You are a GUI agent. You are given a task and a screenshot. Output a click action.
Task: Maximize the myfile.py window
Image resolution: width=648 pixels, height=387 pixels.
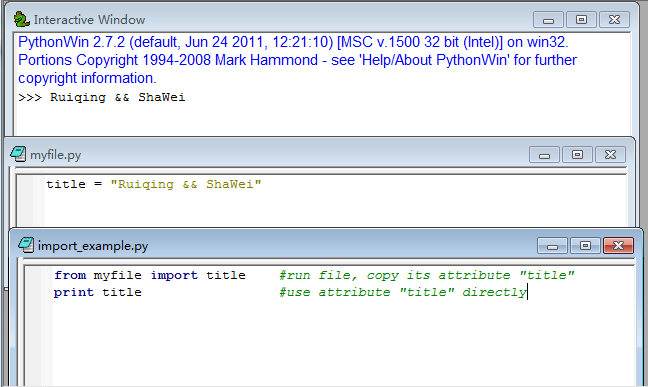pos(577,155)
